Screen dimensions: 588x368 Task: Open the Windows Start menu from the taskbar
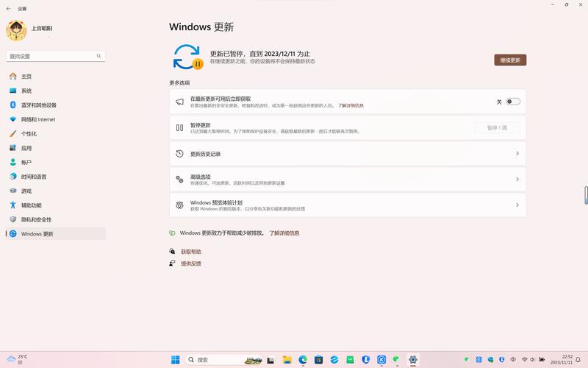tap(176, 360)
